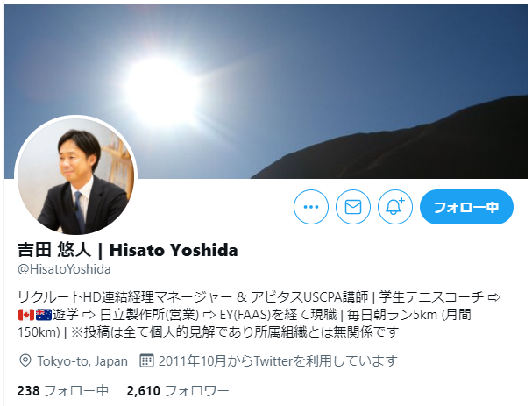Open the 2,610 フォロワー followers list
Viewport: 532px width, 406px height.
[x=178, y=391]
